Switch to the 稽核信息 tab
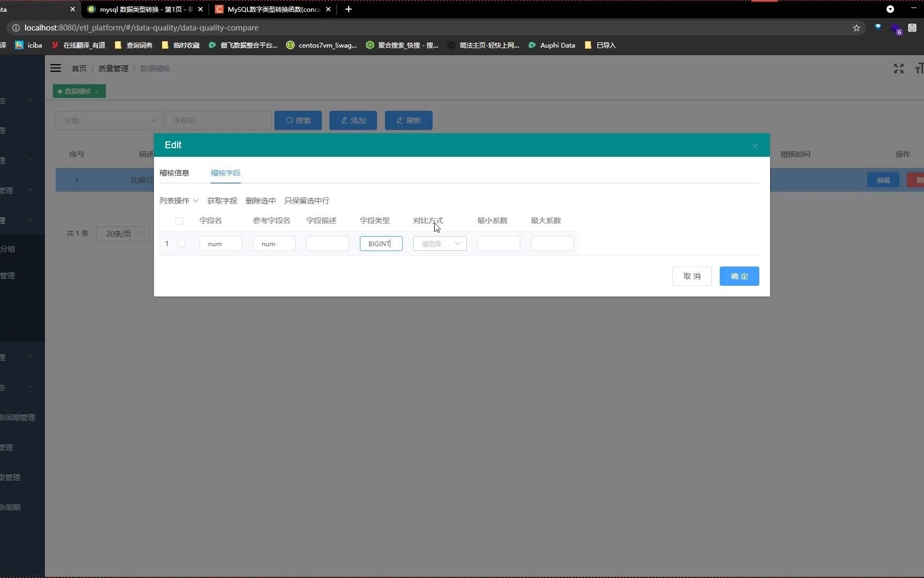 pyautogui.click(x=174, y=173)
